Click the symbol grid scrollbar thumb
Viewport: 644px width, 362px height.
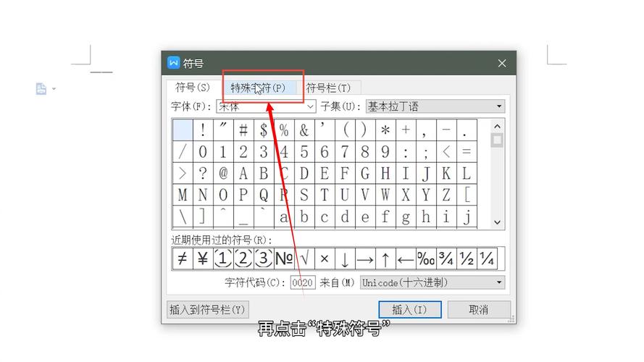coord(497,140)
